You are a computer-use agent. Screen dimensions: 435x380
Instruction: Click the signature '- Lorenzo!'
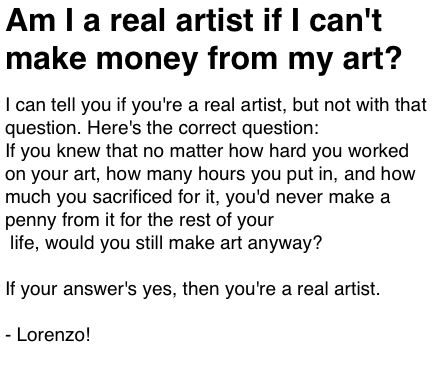click(48, 334)
